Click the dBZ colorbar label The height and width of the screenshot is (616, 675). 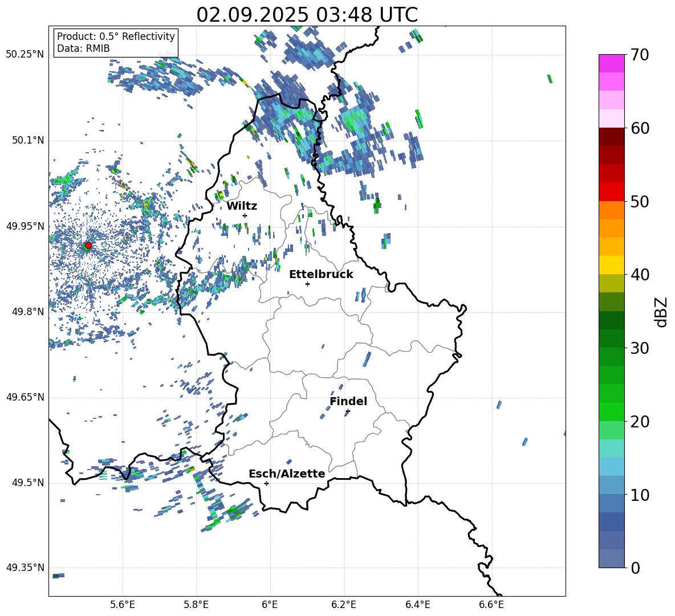click(662, 312)
